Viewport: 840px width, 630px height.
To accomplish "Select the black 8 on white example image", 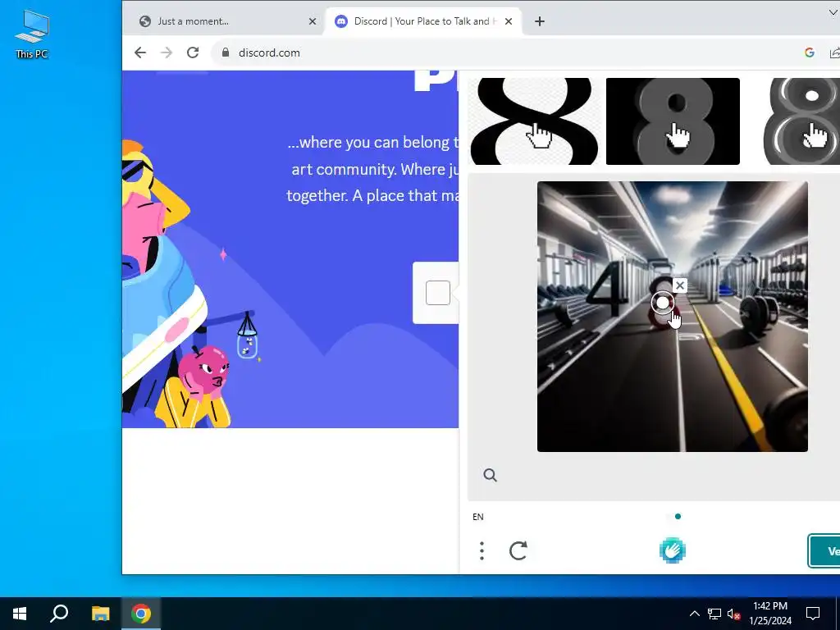I will click(x=536, y=121).
